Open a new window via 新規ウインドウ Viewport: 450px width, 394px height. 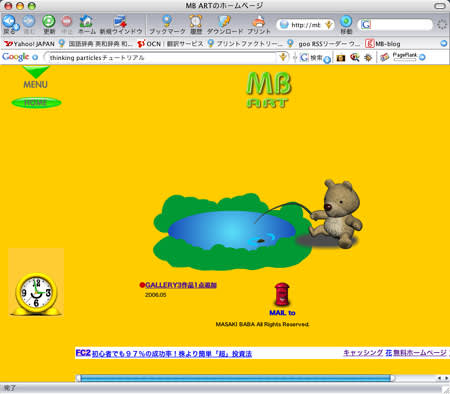(121, 24)
